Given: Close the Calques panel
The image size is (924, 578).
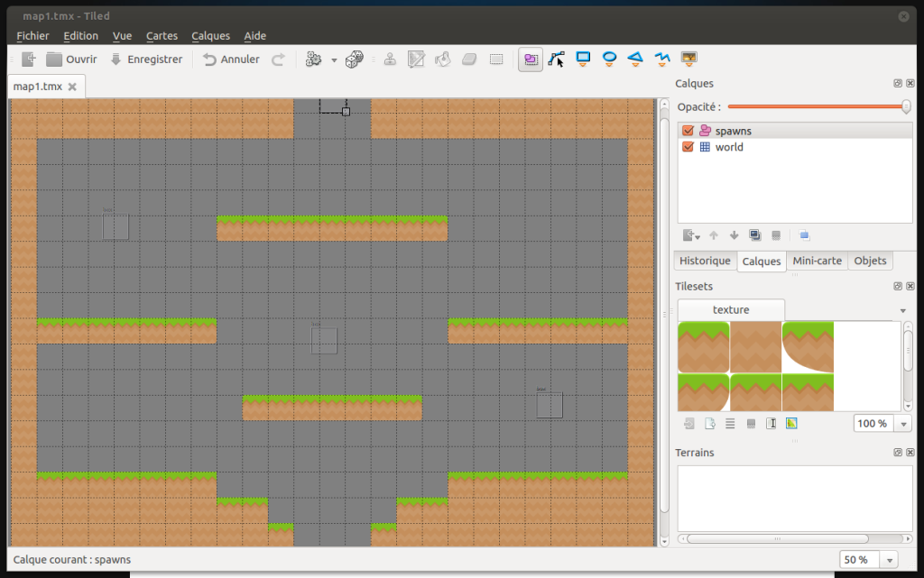Looking at the screenshot, I should 910,84.
